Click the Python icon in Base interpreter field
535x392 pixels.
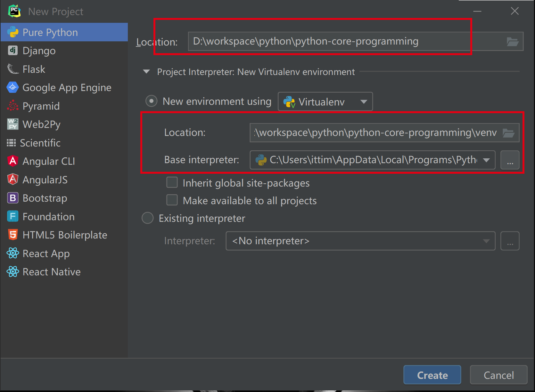point(261,160)
